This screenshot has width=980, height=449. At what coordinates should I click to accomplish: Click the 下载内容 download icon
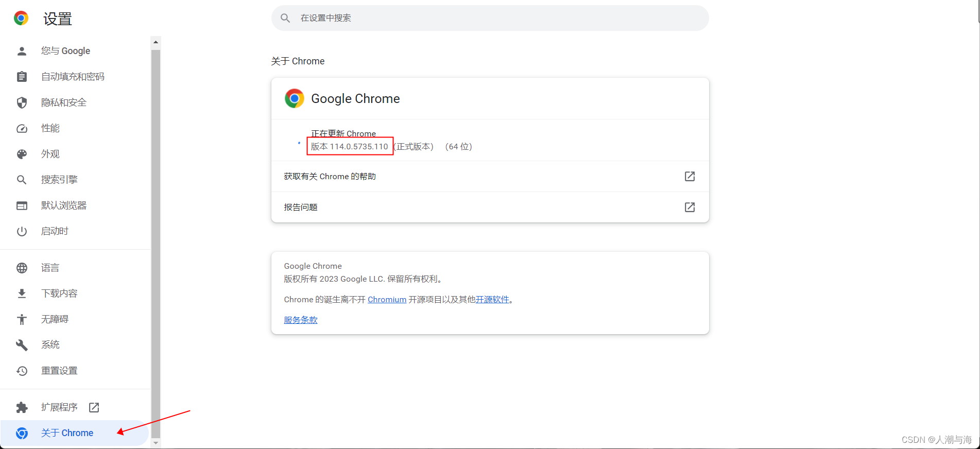[22, 293]
